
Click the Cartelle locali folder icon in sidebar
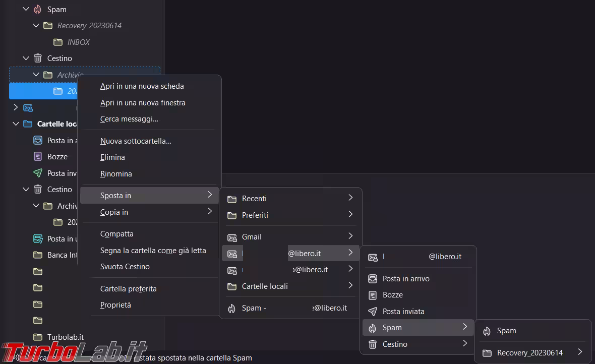coord(28,124)
